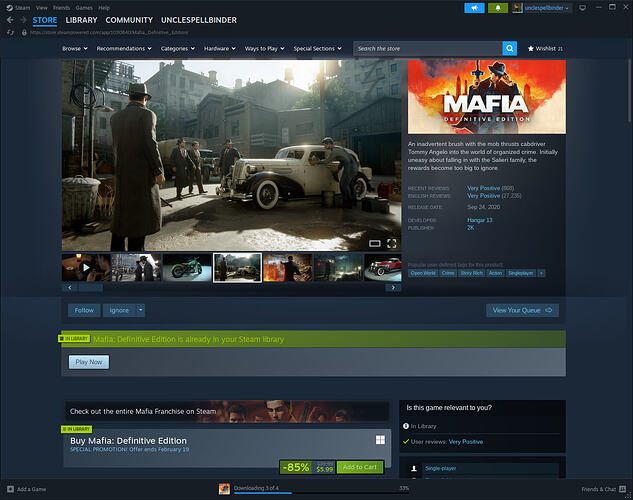Click the store search magnifier icon
The width and height of the screenshot is (633, 500).
point(510,48)
